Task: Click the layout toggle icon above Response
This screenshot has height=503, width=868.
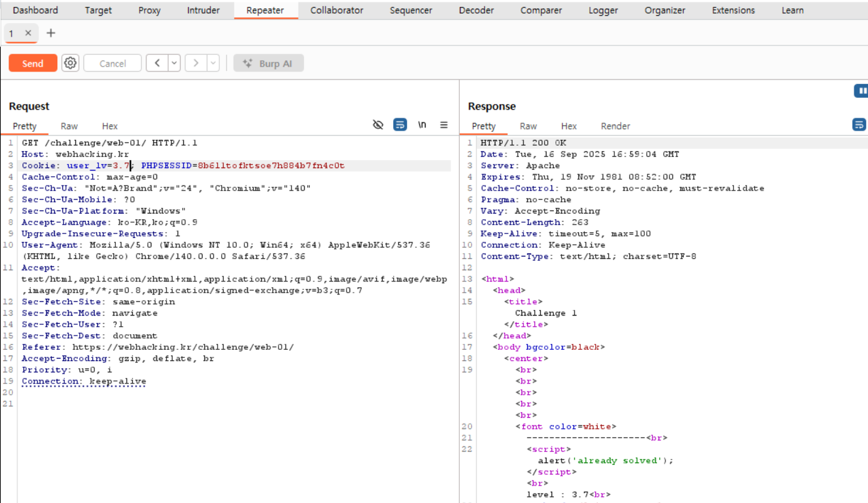Action: point(861,91)
